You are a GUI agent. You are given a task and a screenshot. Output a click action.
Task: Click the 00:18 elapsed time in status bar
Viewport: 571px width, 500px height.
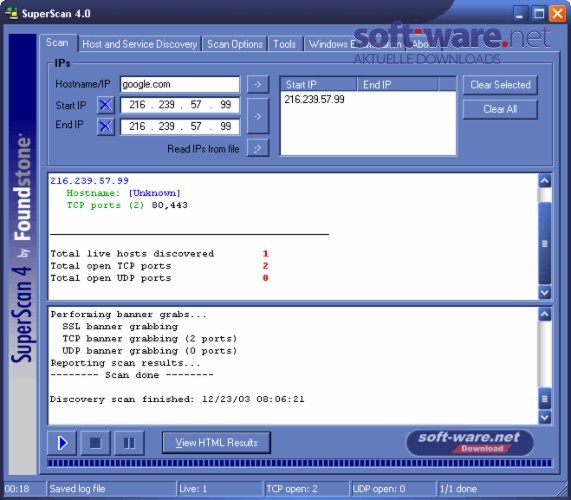click(x=24, y=489)
